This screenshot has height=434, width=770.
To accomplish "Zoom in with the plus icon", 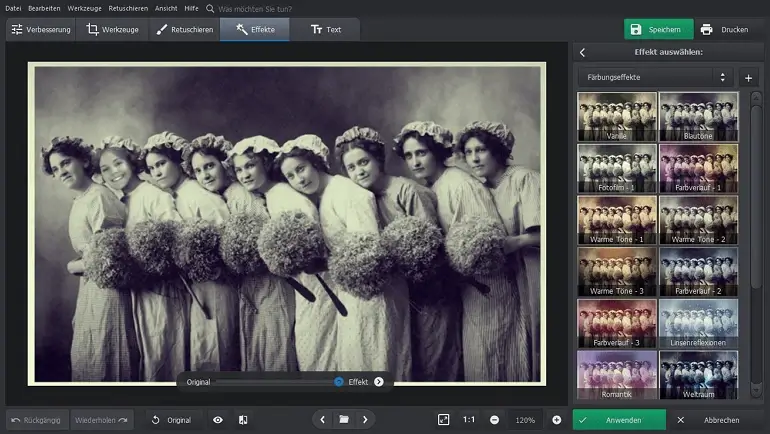I will 556,420.
